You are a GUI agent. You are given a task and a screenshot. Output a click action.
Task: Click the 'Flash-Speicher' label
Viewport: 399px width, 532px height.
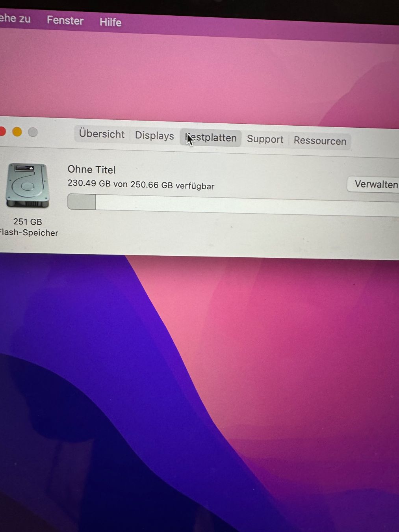coord(28,233)
